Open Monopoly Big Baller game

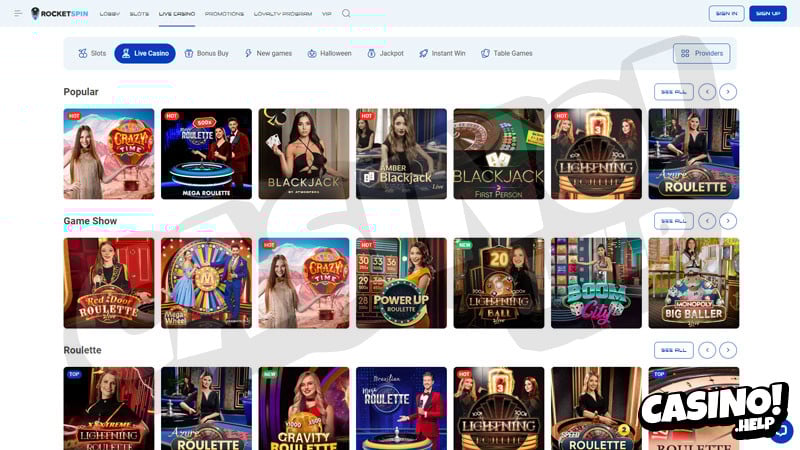coord(693,283)
